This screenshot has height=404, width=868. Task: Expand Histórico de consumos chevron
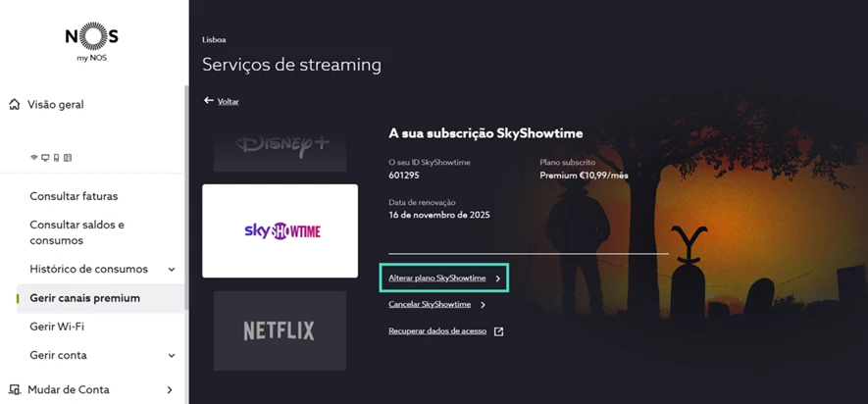(172, 270)
